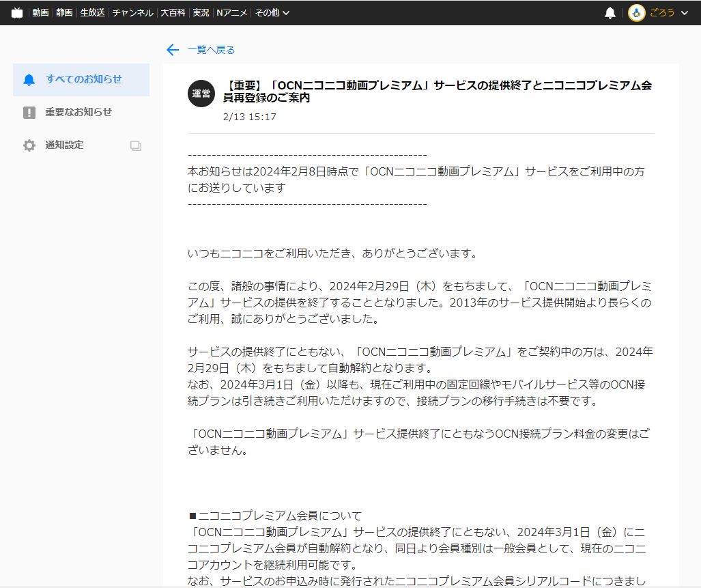
Task: Open 通知設定 in the sidebar
Action: [81, 145]
